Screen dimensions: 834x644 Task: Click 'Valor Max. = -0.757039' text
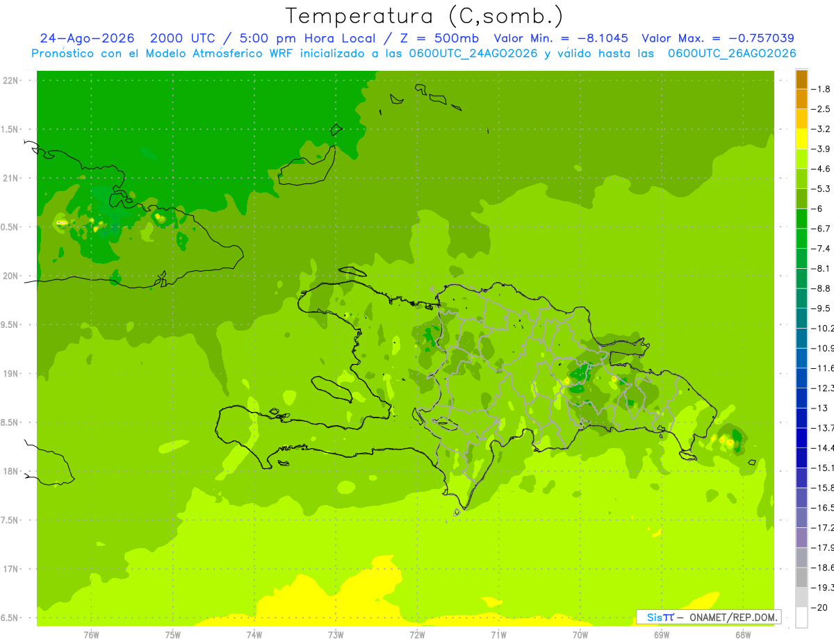[718, 38]
